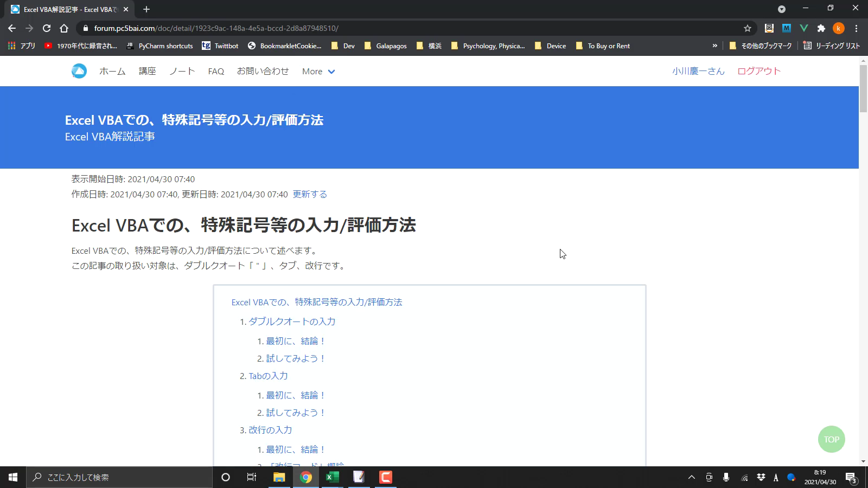Image resolution: width=868 pixels, height=488 pixels.
Task: Expand the More dropdown in the navbar
Action: [x=318, y=72]
